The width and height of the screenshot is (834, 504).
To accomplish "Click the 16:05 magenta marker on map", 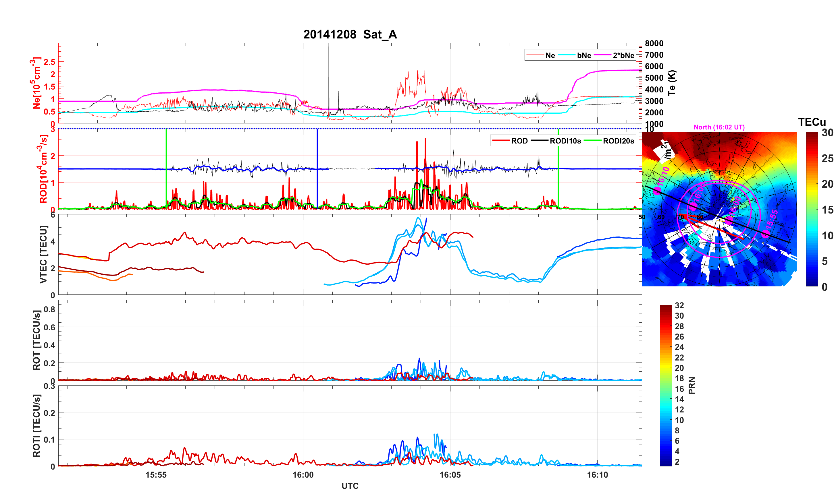I will [x=693, y=207].
